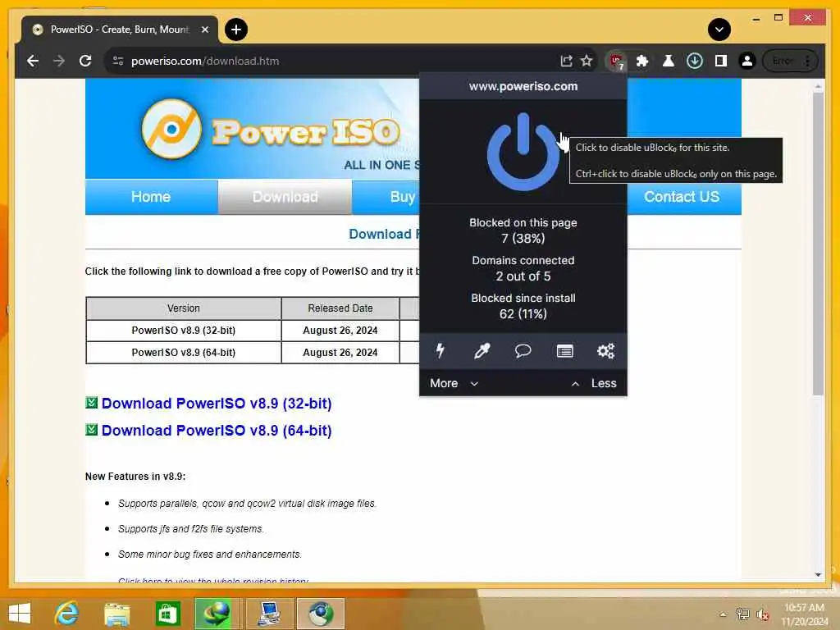Click the Released Date column header
Screen dimensions: 840x630
click(340, 308)
